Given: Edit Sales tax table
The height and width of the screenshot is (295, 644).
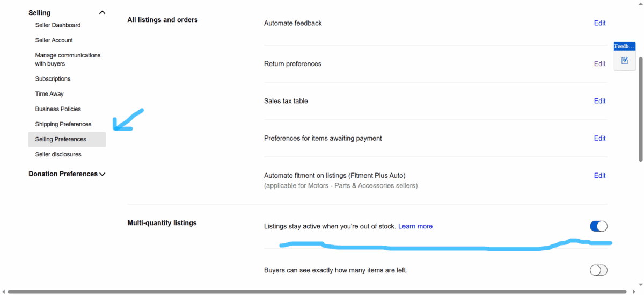Looking at the screenshot, I should pyautogui.click(x=599, y=101).
